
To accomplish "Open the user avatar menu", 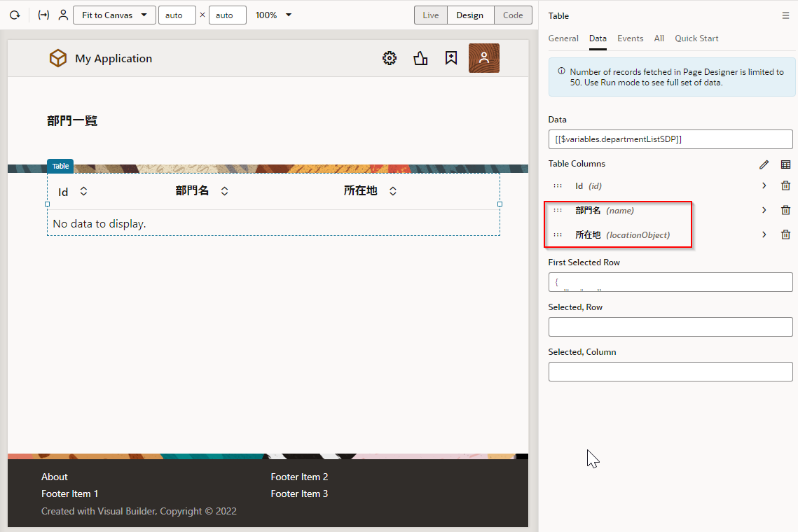I will pos(483,58).
